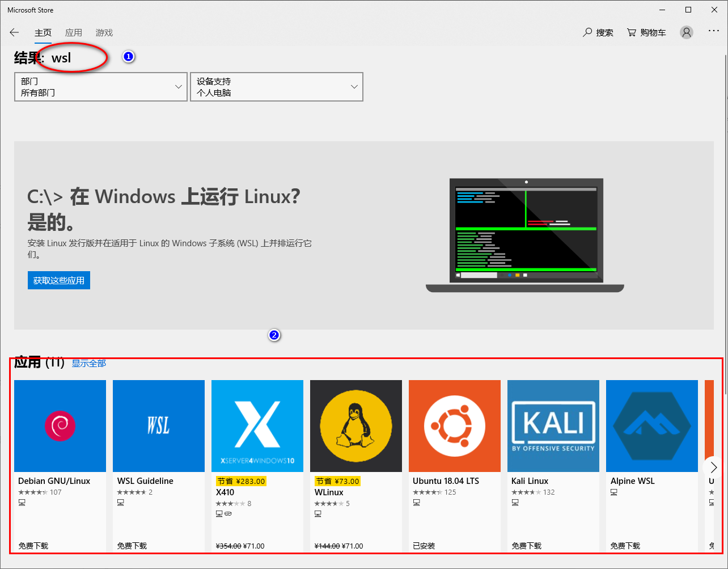This screenshot has height=569, width=728.
Task: Click the user account icon
Action: point(686,32)
